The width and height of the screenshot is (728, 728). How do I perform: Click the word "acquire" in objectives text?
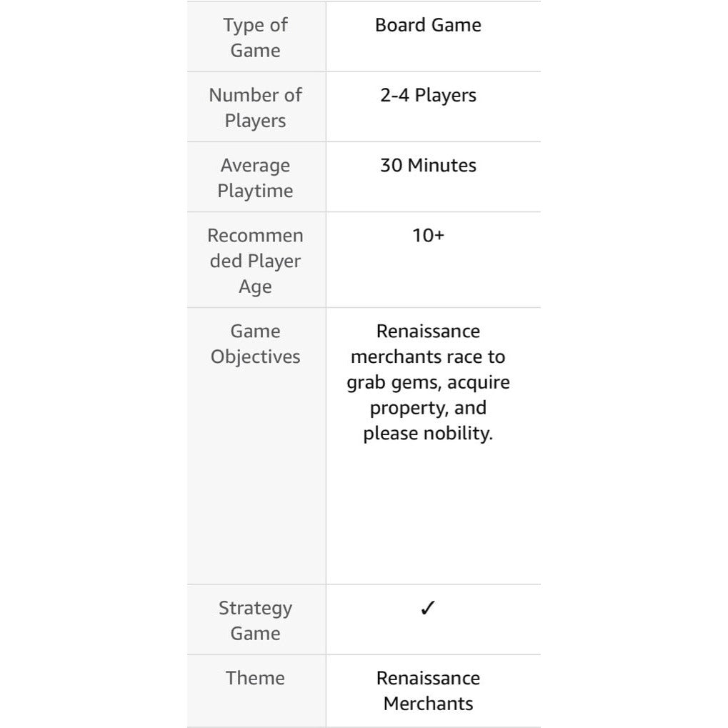[479, 383]
